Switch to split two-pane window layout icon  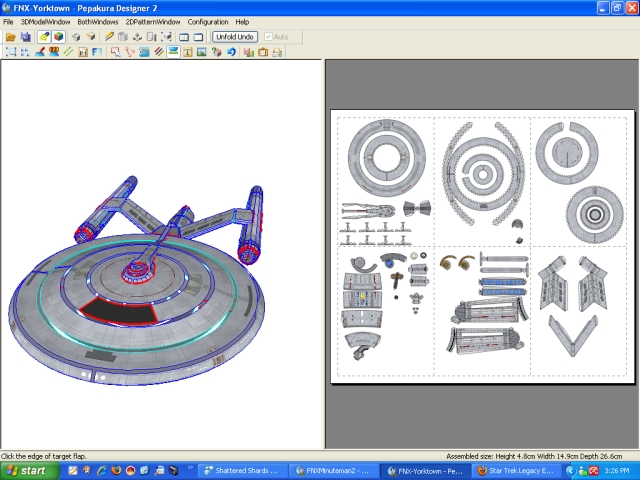[x=184, y=37]
